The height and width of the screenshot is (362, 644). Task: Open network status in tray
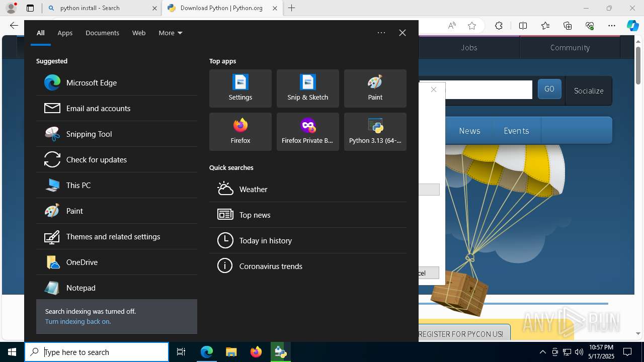click(x=567, y=352)
